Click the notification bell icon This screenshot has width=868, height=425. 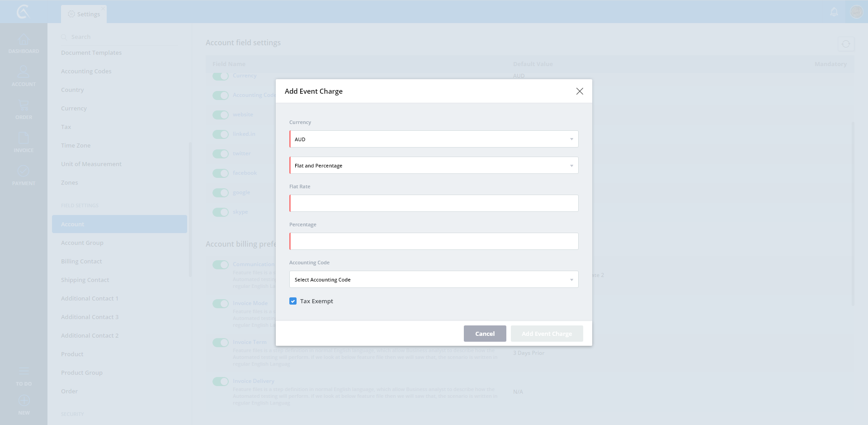tap(834, 12)
